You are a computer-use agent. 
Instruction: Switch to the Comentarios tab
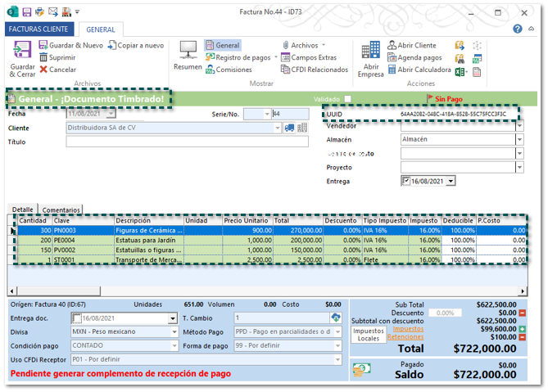tap(61, 210)
